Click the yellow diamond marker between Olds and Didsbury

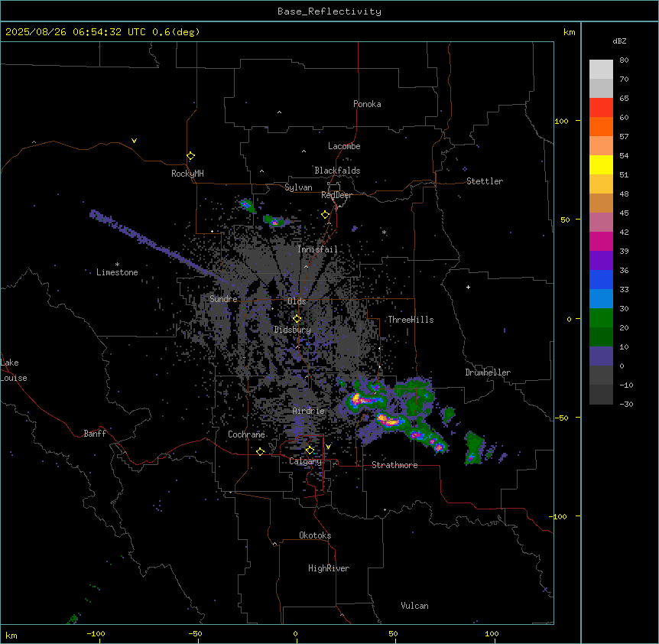[297, 319]
